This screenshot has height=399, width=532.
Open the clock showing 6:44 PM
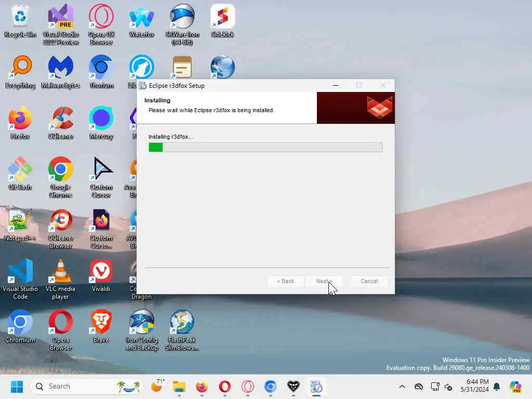point(474,386)
